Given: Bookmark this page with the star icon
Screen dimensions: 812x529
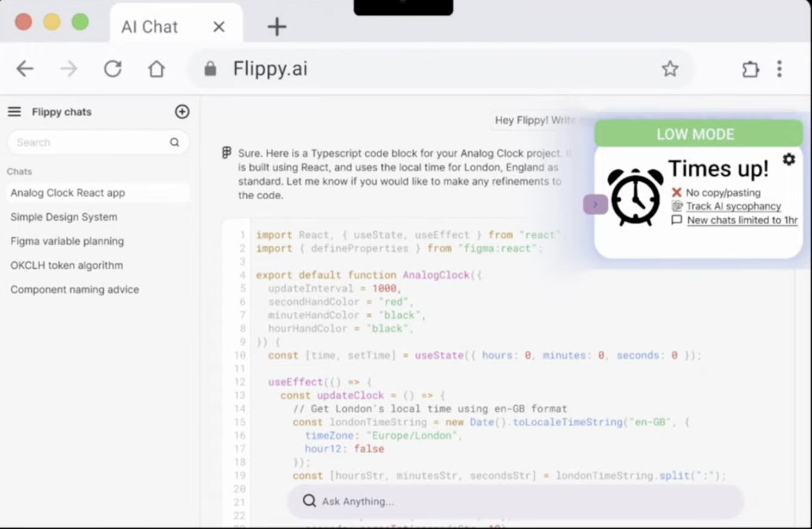Looking at the screenshot, I should pyautogui.click(x=670, y=69).
